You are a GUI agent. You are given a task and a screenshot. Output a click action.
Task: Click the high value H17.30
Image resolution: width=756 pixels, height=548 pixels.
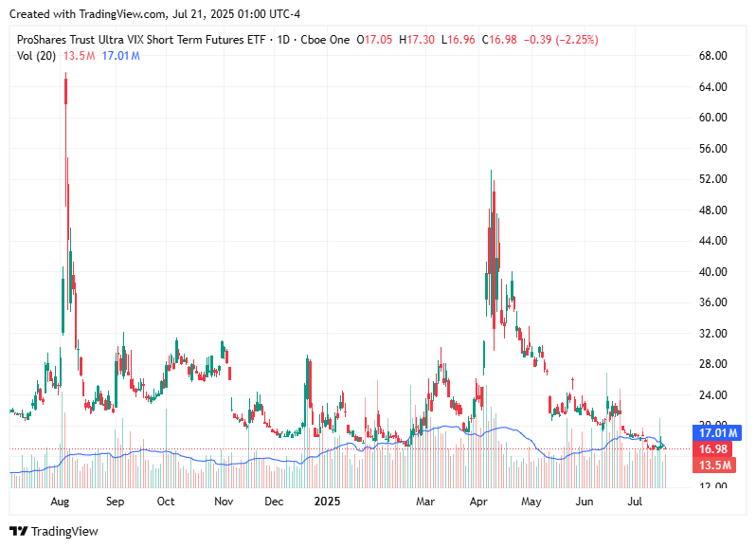click(x=417, y=40)
